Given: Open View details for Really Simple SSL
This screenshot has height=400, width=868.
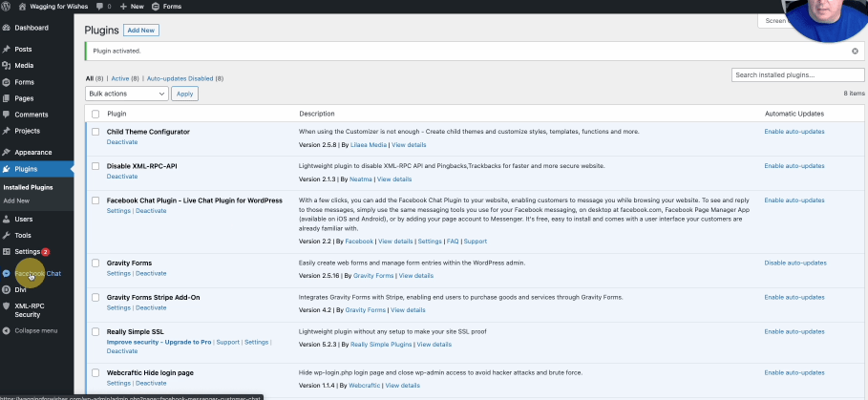Looking at the screenshot, I should 434,344.
